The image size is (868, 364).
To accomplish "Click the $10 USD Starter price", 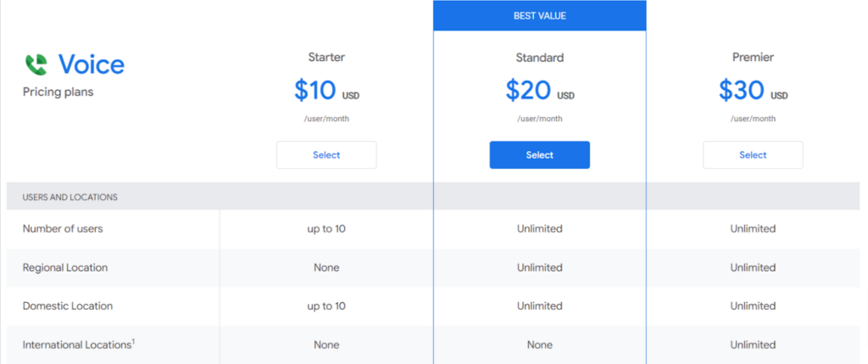I will pyautogui.click(x=326, y=90).
